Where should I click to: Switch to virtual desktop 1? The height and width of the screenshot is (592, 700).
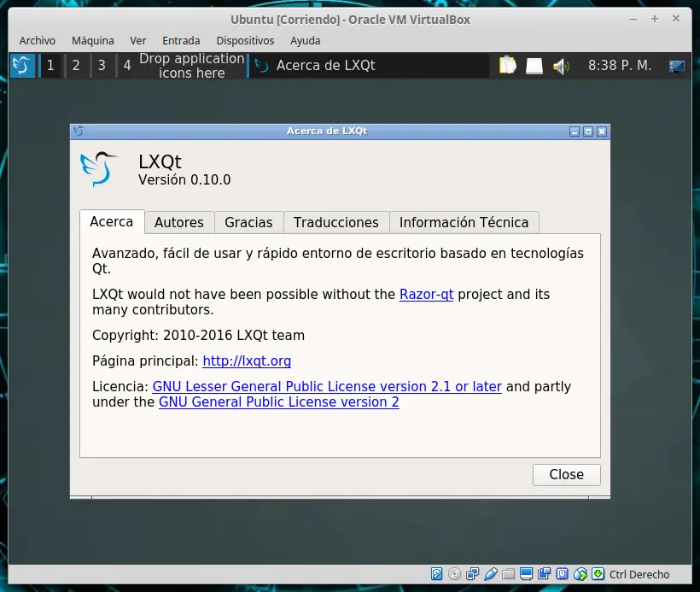(50, 66)
